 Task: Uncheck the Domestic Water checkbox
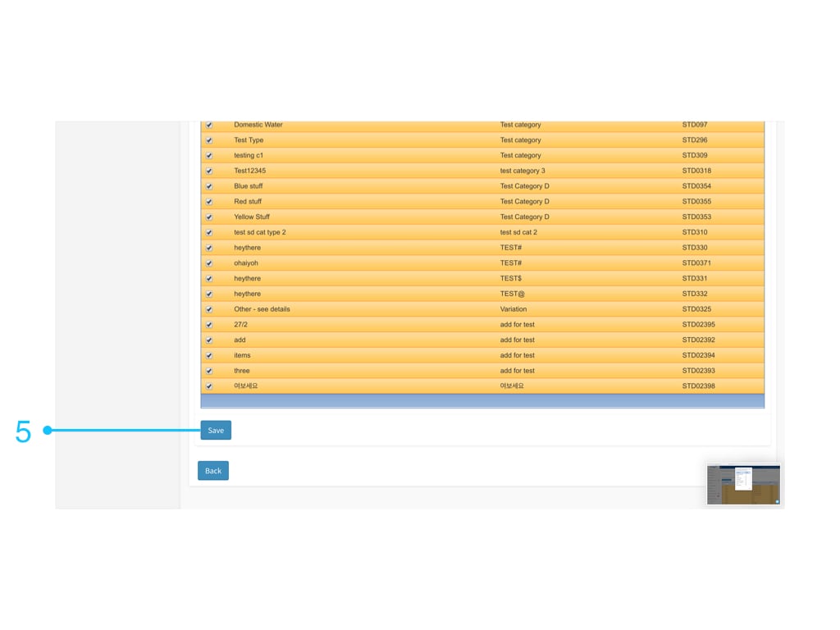point(209,125)
